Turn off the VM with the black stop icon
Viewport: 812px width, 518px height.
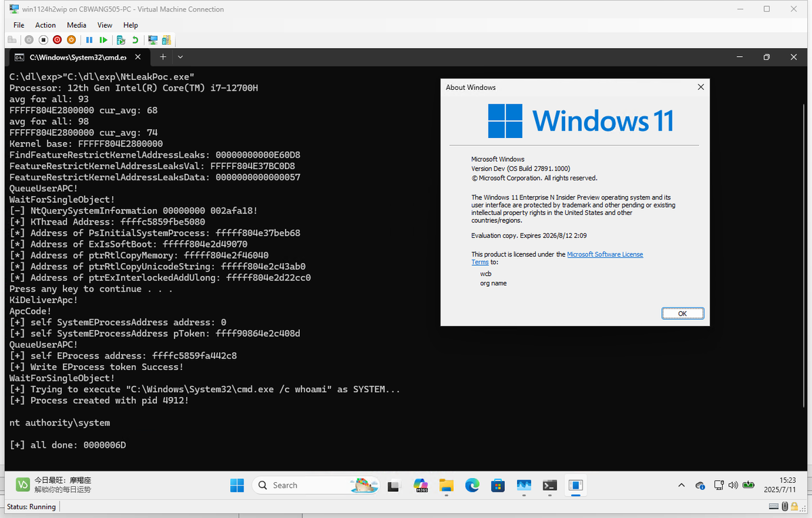click(x=43, y=40)
